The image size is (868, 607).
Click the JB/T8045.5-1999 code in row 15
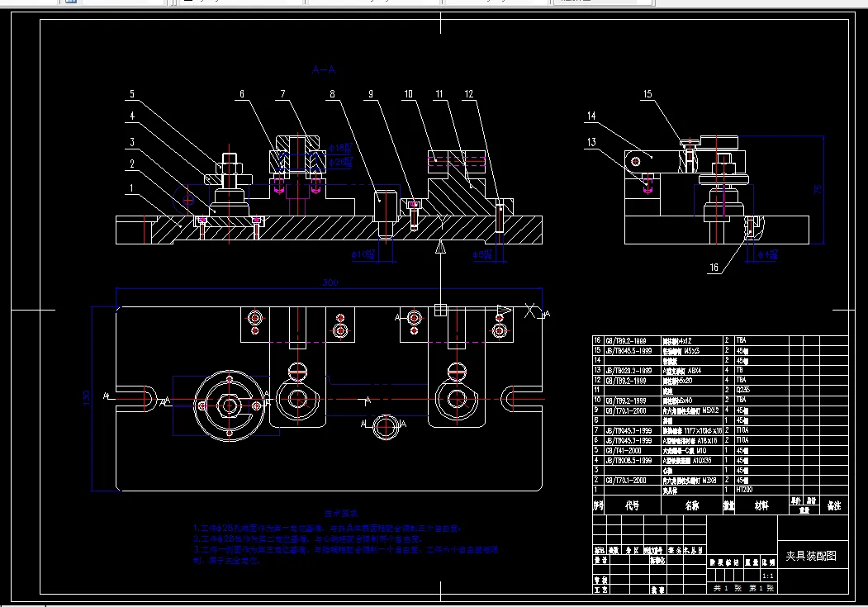[x=628, y=351]
